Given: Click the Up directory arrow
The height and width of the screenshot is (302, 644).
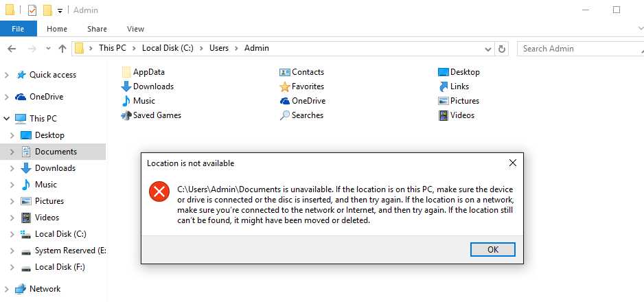Looking at the screenshot, I should point(62,49).
